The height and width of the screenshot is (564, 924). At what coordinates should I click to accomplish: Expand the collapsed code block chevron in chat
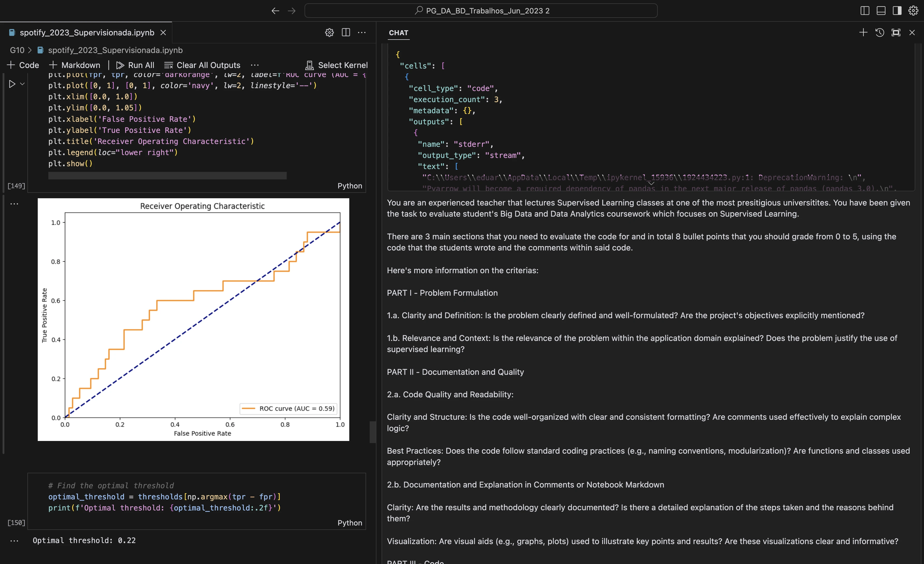pos(651,183)
